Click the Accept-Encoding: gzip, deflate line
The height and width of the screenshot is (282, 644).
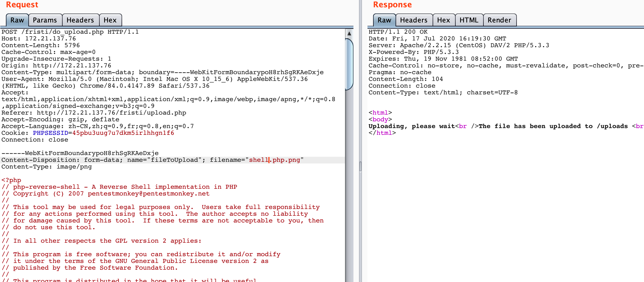coord(60,119)
